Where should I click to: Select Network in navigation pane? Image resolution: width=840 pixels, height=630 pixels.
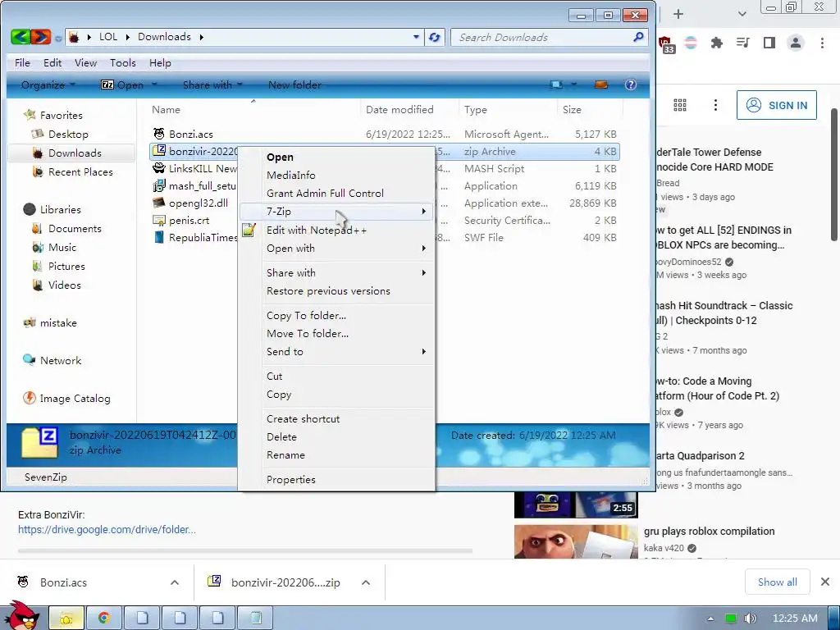52,361
